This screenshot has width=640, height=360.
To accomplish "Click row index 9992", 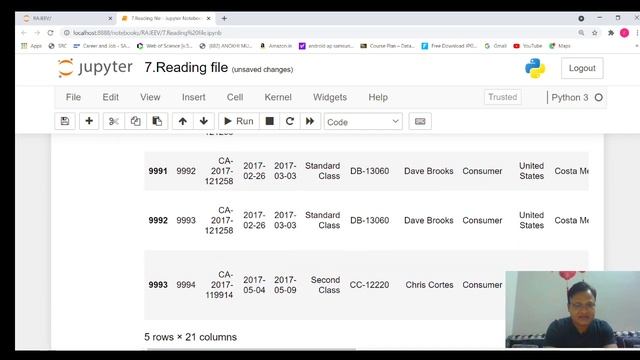I will pos(158,220).
